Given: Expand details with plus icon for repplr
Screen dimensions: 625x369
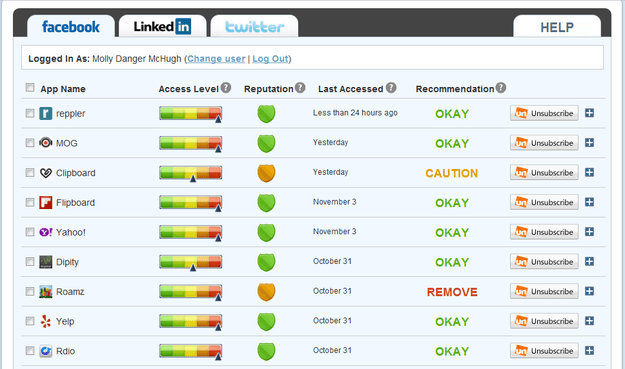Looking at the screenshot, I should point(590,113).
